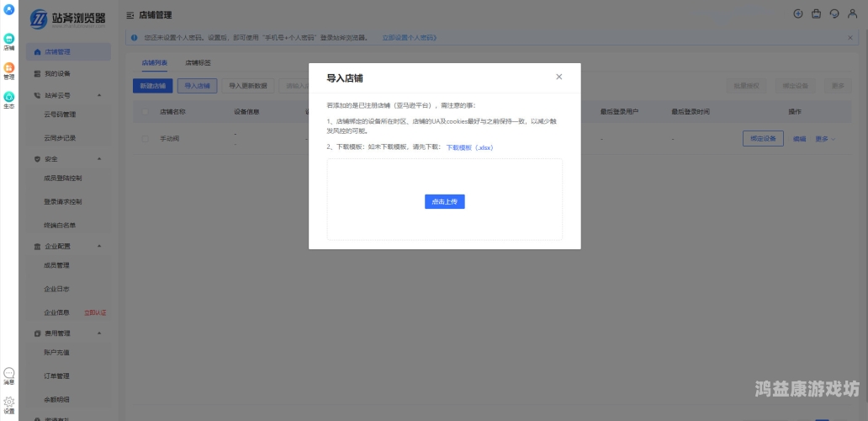Click the 编辑 link in the 手动阀 row
The width and height of the screenshot is (868, 421).
click(799, 139)
